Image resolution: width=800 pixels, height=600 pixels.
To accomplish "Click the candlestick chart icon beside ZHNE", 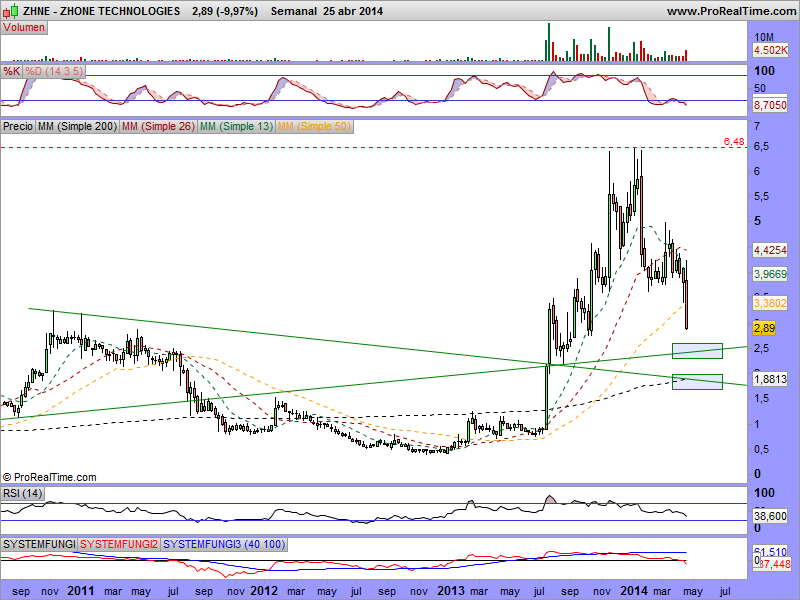I will (11, 11).
